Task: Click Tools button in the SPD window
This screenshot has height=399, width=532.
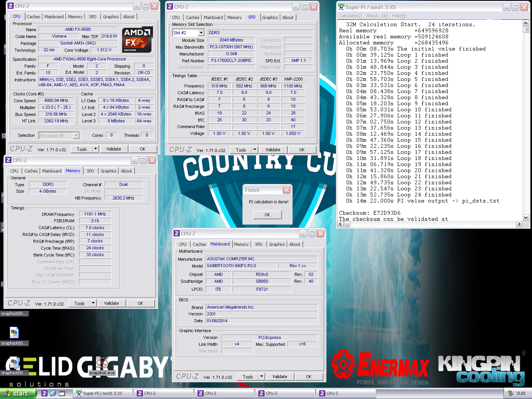Action: click(x=241, y=150)
